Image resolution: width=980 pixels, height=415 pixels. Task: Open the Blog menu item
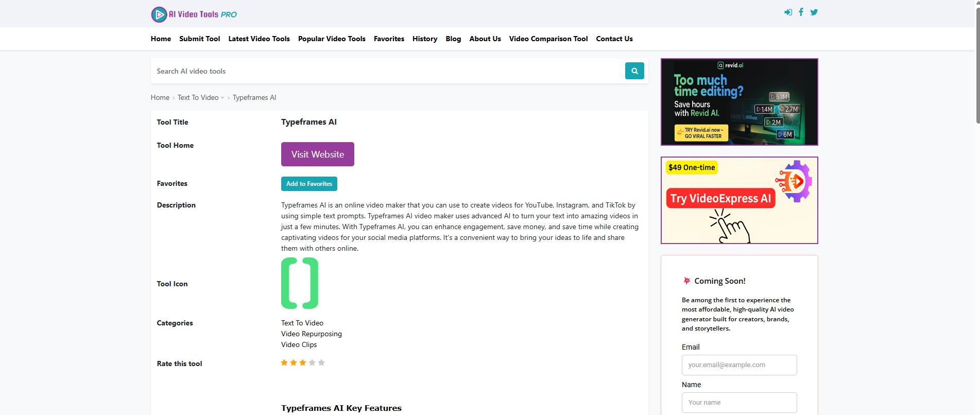pyautogui.click(x=453, y=39)
